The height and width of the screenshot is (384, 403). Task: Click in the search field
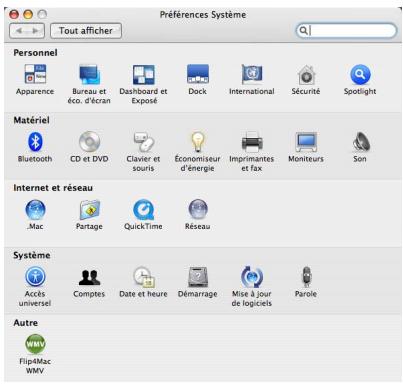[x=347, y=31]
